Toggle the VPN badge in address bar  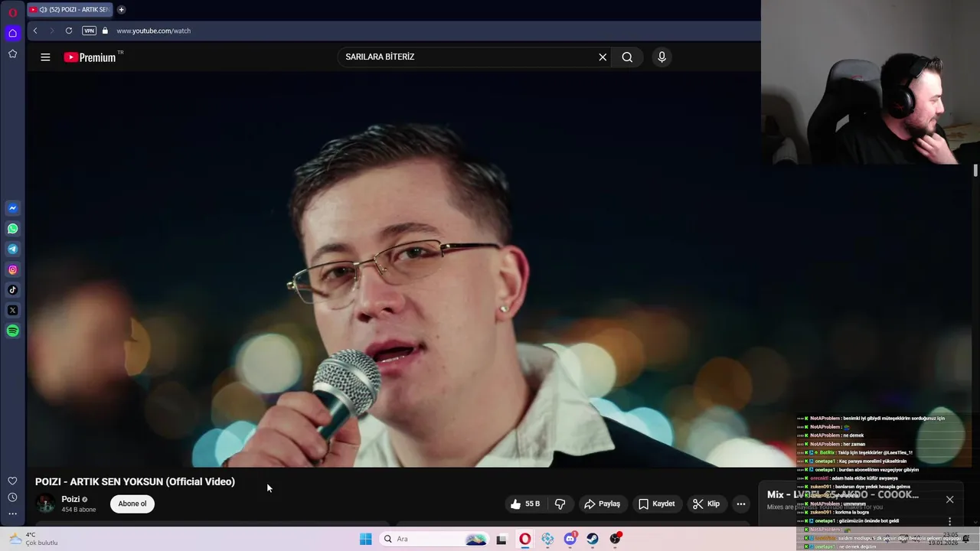(89, 31)
